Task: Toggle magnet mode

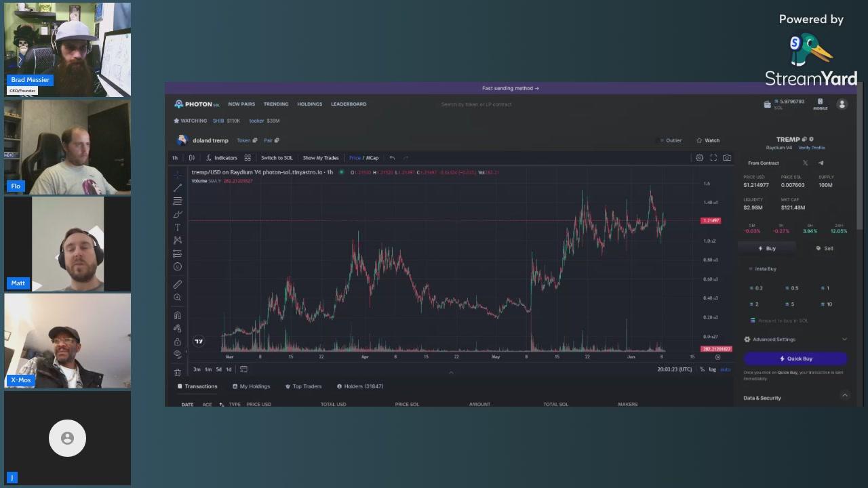Action: (178, 315)
